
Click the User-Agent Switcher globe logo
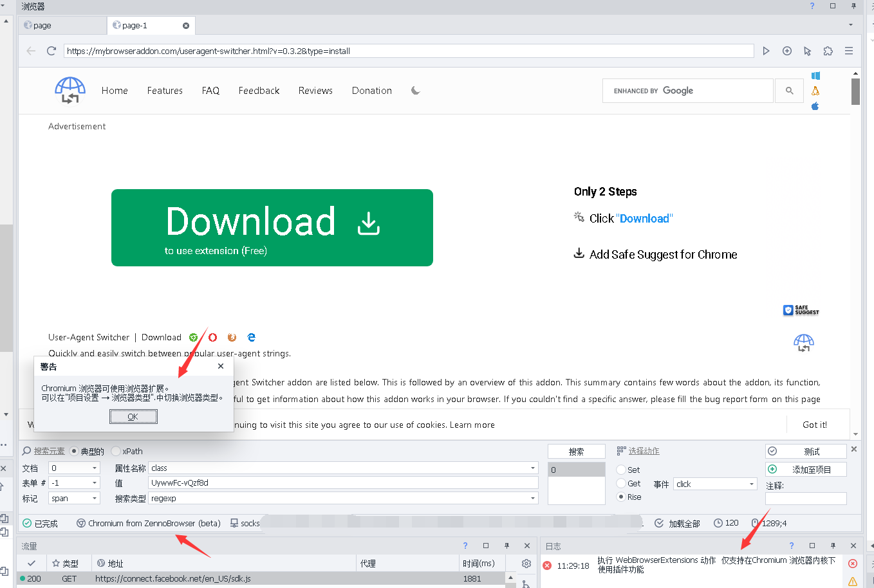coord(70,90)
